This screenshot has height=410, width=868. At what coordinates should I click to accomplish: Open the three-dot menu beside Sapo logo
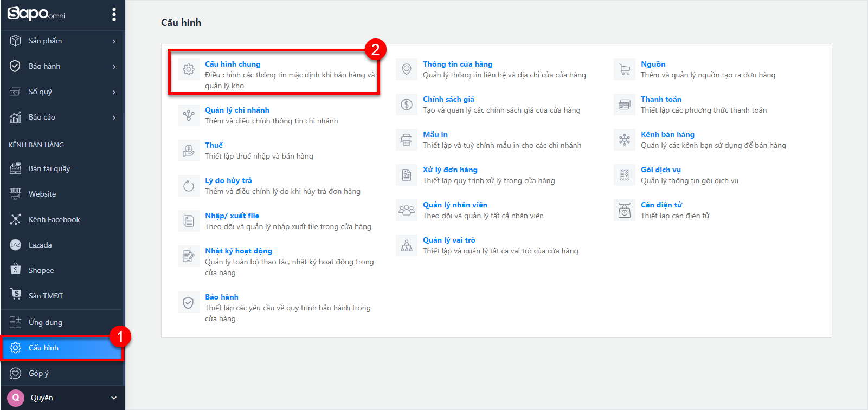pyautogui.click(x=114, y=14)
